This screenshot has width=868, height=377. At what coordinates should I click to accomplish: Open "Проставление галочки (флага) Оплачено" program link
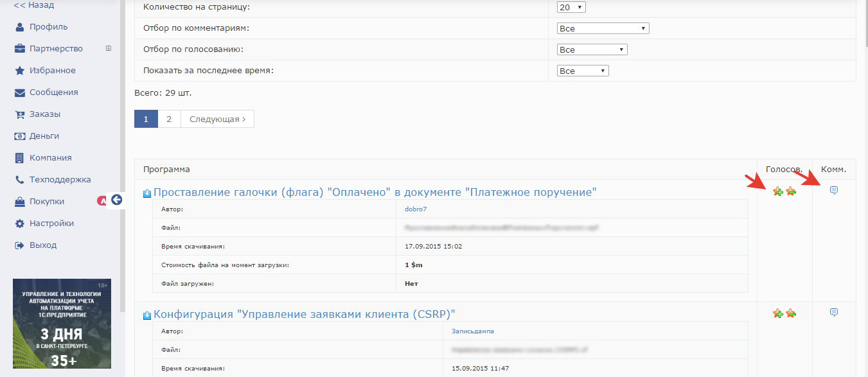click(x=375, y=192)
